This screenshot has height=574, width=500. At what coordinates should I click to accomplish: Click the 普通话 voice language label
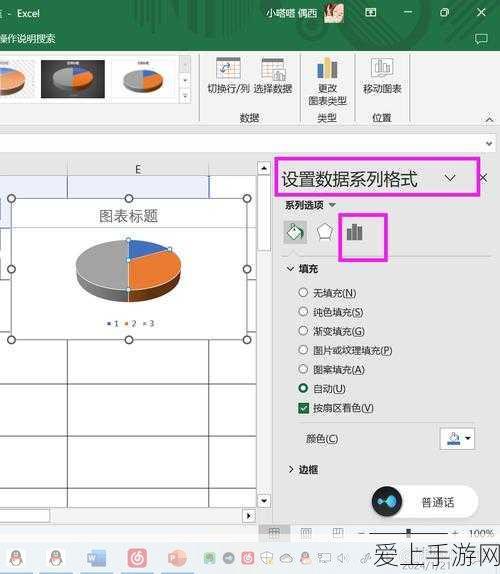pos(438,502)
